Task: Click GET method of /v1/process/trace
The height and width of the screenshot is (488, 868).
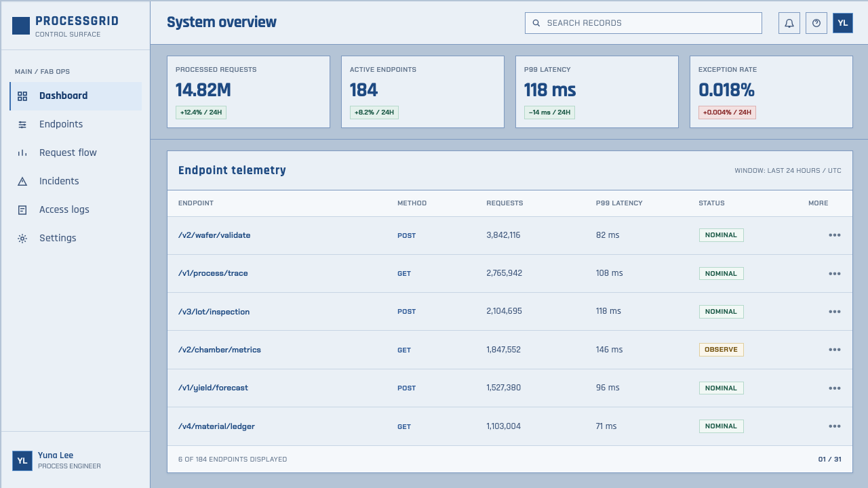Action: 404,274
